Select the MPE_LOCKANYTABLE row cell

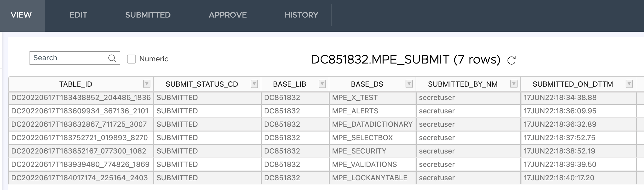point(369,178)
